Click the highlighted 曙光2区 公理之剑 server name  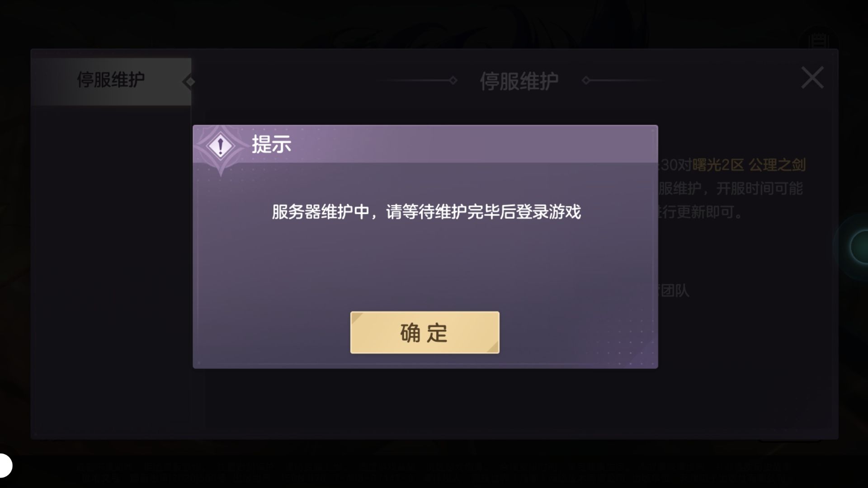point(749,165)
